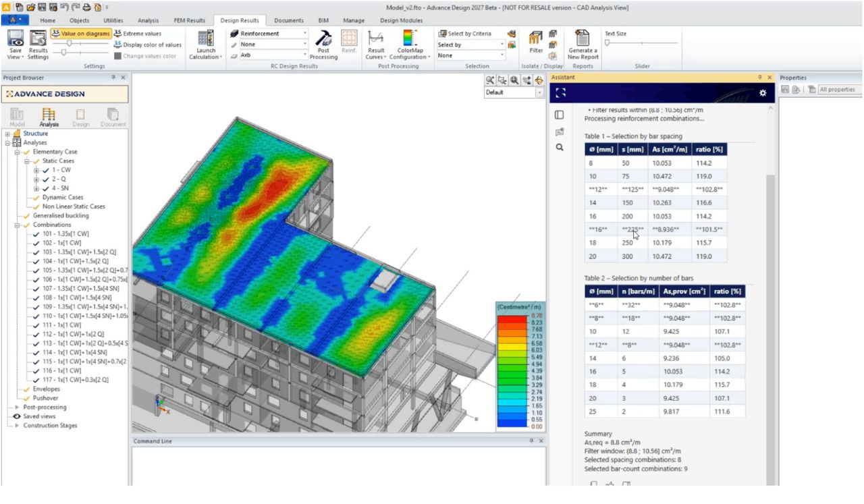Click the Assistant fullscreen expand icon
The image size is (864, 504).
coord(560,93)
